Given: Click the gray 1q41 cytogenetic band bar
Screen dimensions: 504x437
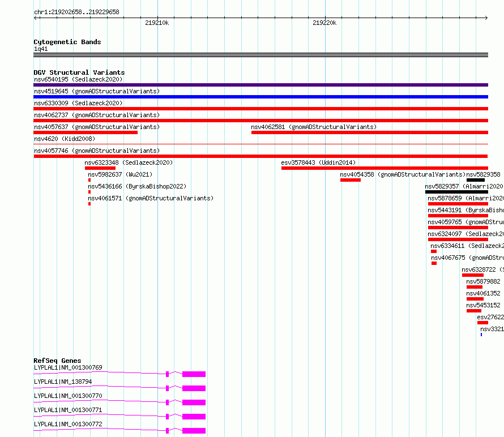Looking at the screenshot, I should (x=260, y=55).
